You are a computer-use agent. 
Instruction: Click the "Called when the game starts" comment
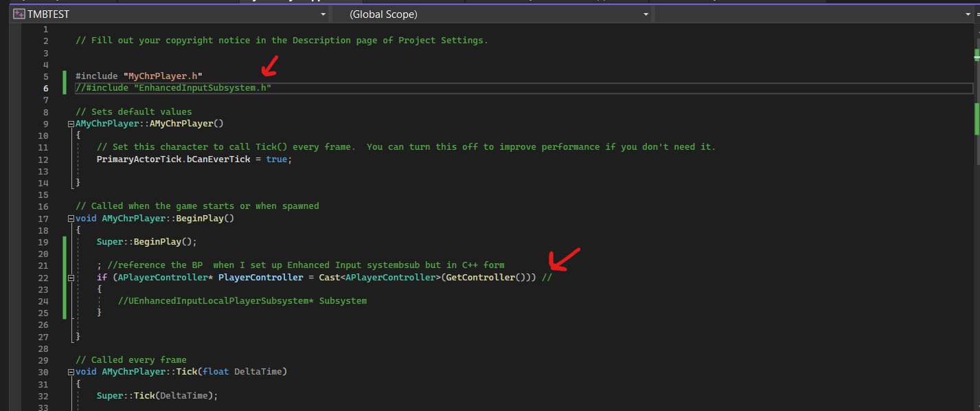point(197,206)
